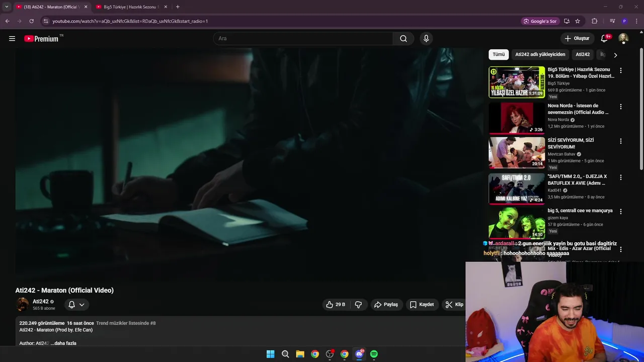Open the YouTube account avatar menu
The width and height of the screenshot is (644, 362).
tap(623, 39)
